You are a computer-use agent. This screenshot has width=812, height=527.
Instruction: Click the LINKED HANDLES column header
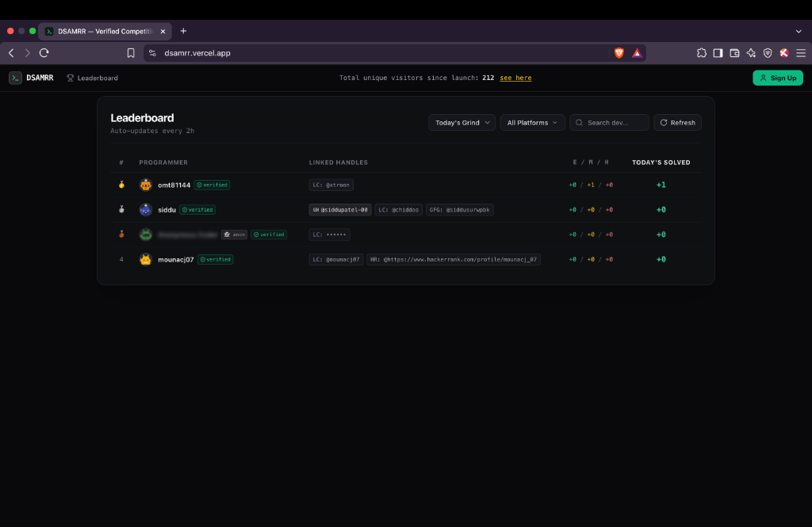tap(338, 162)
